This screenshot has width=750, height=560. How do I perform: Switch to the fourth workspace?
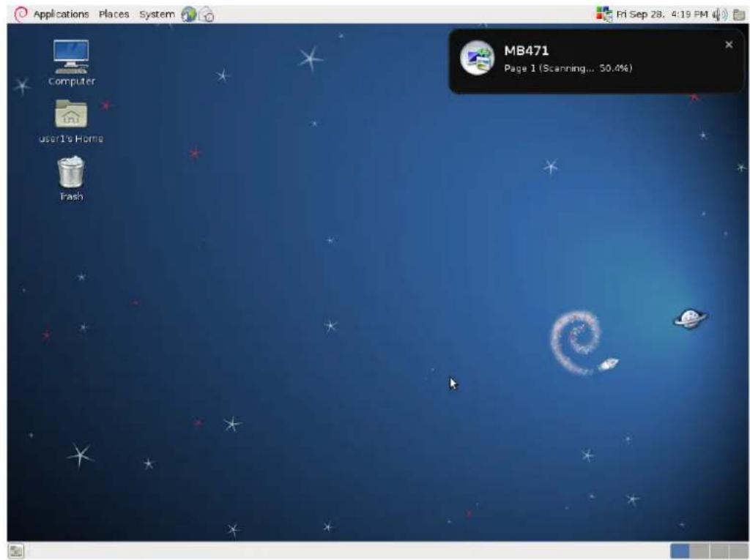coord(738,551)
